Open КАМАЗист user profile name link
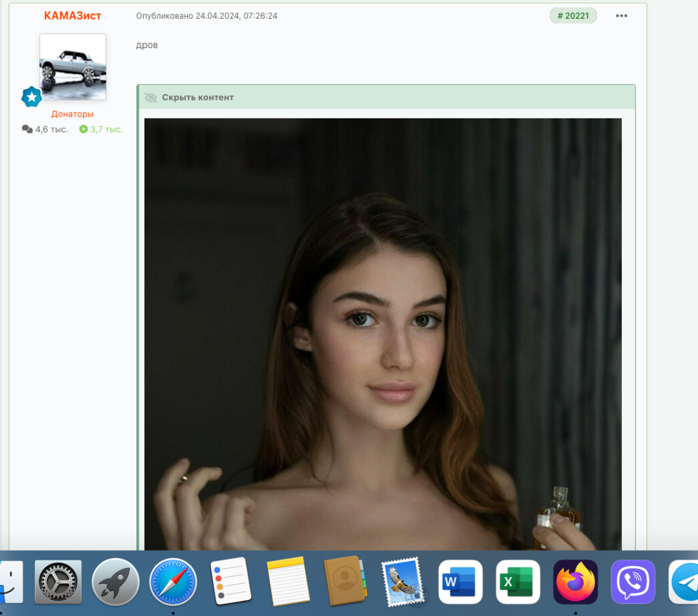Image resolution: width=698 pixels, height=616 pixels. pyautogui.click(x=73, y=15)
